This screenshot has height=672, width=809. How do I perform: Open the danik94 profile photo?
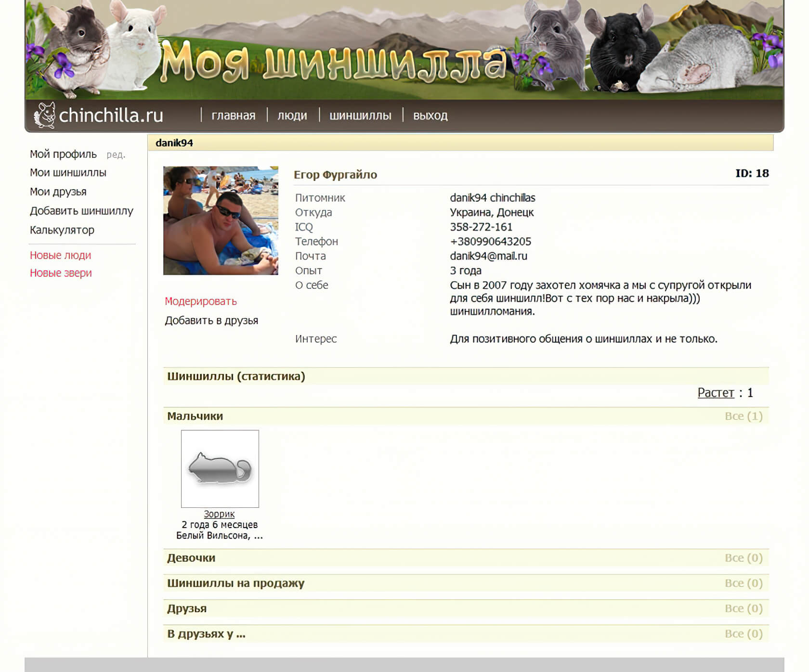[221, 220]
